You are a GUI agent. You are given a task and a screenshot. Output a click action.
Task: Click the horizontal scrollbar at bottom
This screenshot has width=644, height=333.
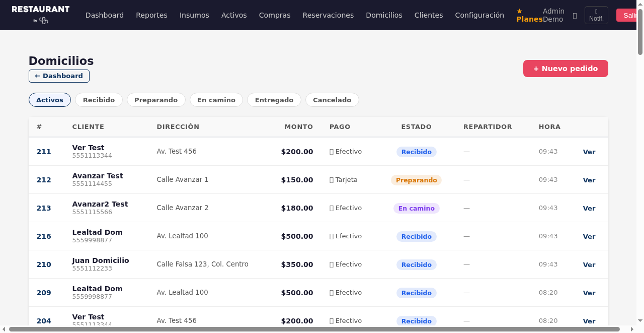click(314, 329)
